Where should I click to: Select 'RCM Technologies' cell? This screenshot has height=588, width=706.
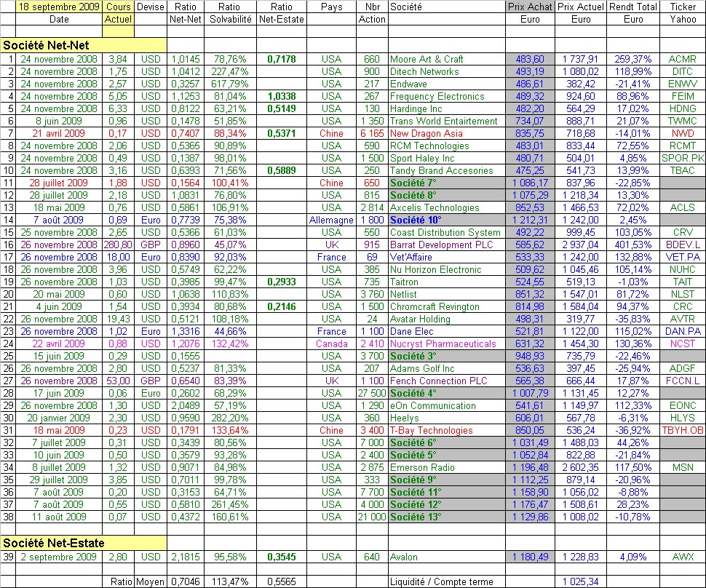[447, 146]
